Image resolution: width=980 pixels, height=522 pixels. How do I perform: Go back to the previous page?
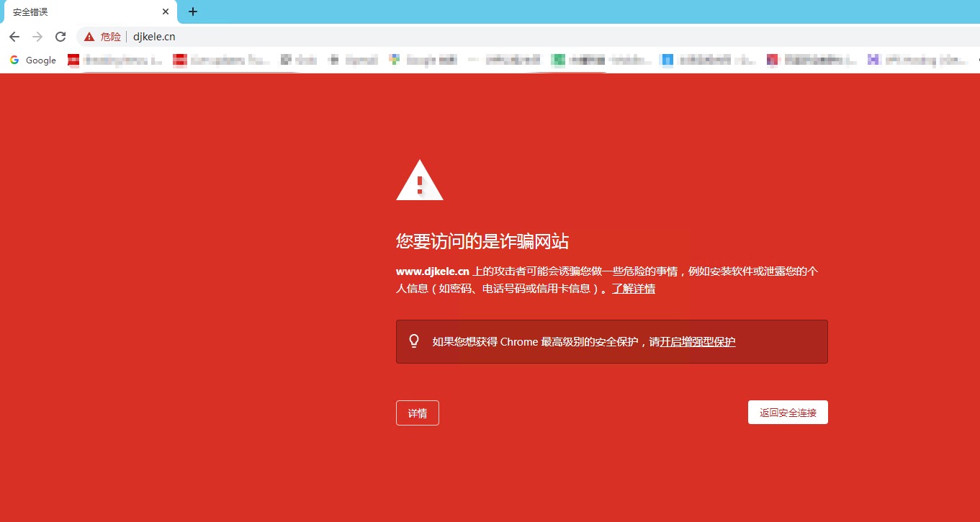(x=14, y=37)
